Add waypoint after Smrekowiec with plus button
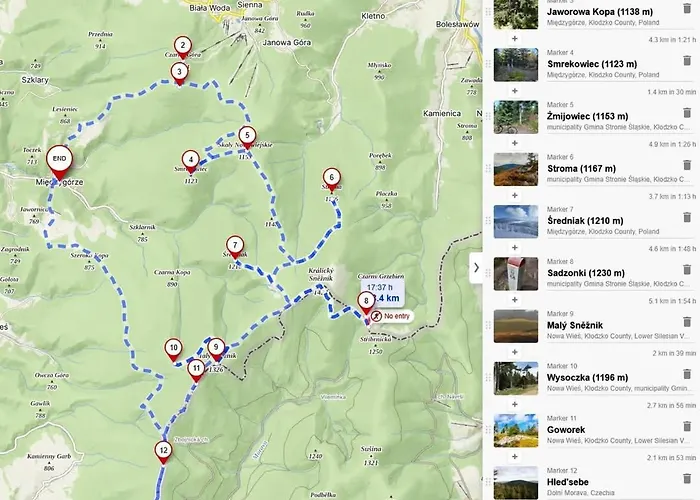Screen dimensions: 700x500 [x=515, y=91]
